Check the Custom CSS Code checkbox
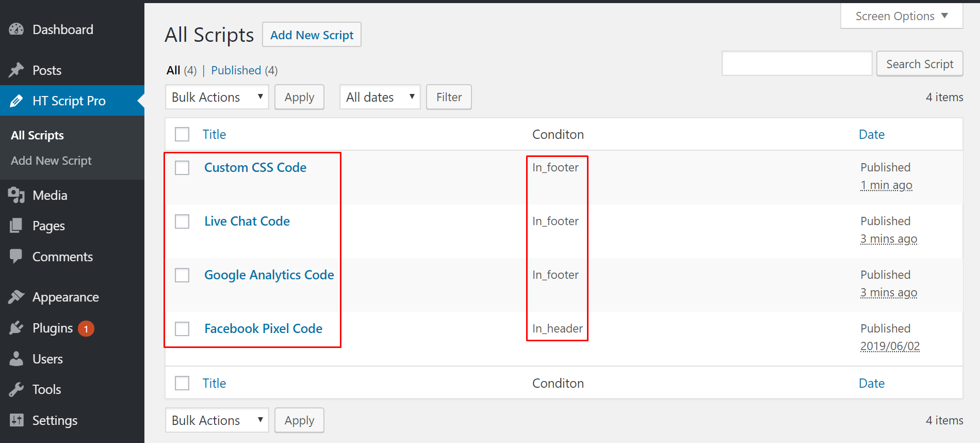 point(182,168)
